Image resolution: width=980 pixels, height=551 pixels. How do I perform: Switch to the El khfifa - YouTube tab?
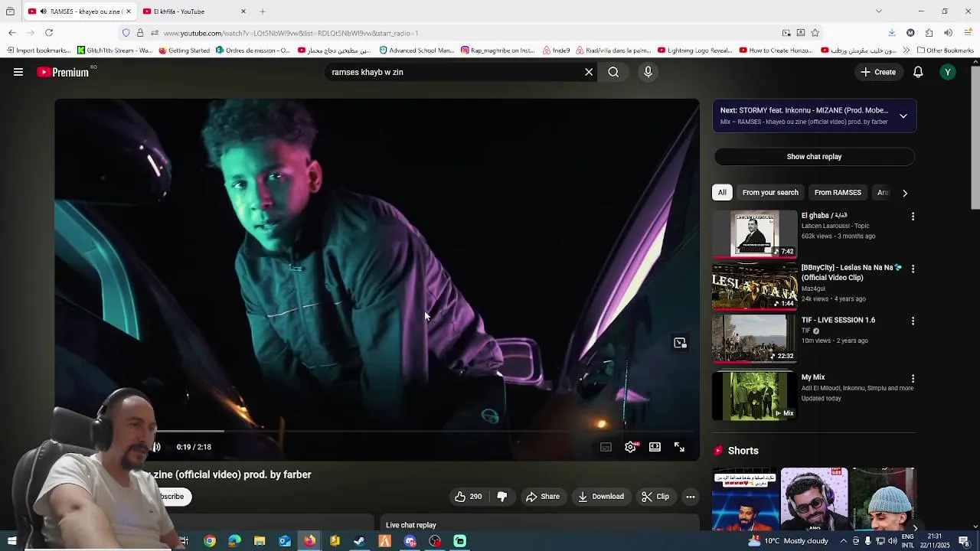click(x=194, y=11)
